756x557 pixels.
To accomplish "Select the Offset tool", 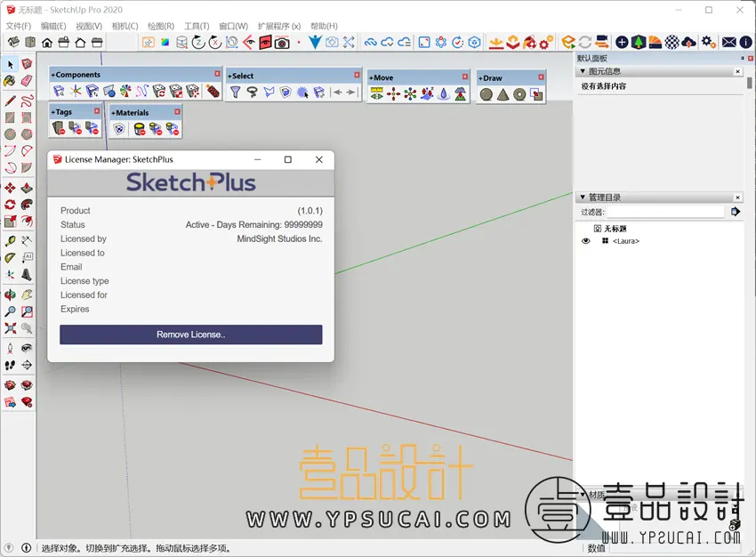I will click(27, 222).
